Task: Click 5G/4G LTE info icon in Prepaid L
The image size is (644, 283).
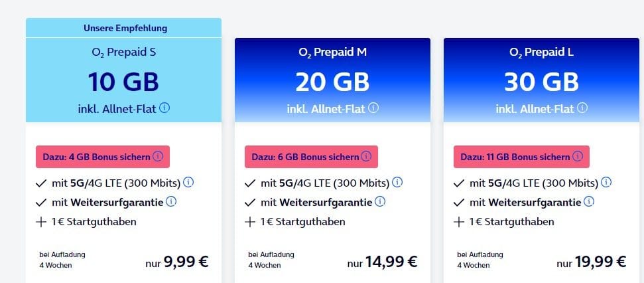Action: click(606, 182)
